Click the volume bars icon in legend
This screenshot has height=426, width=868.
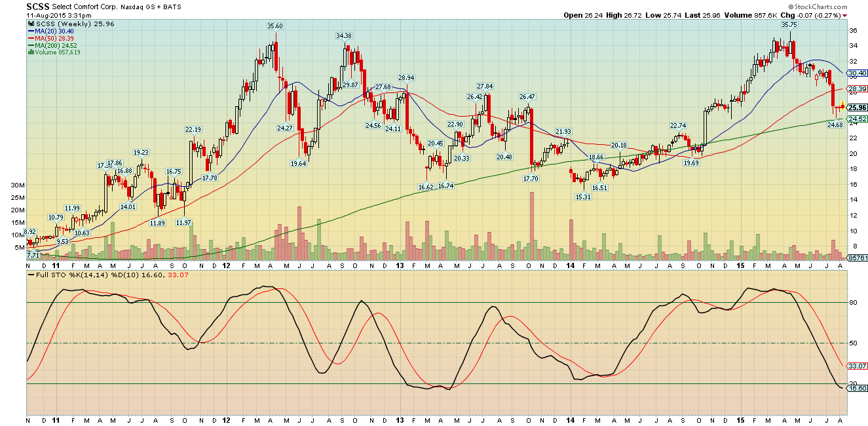coord(30,52)
